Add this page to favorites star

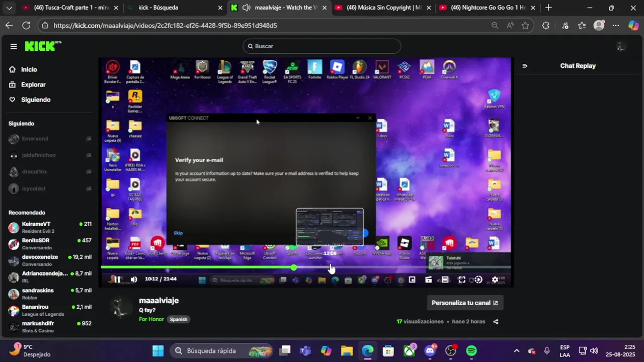[x=525, y=25]
